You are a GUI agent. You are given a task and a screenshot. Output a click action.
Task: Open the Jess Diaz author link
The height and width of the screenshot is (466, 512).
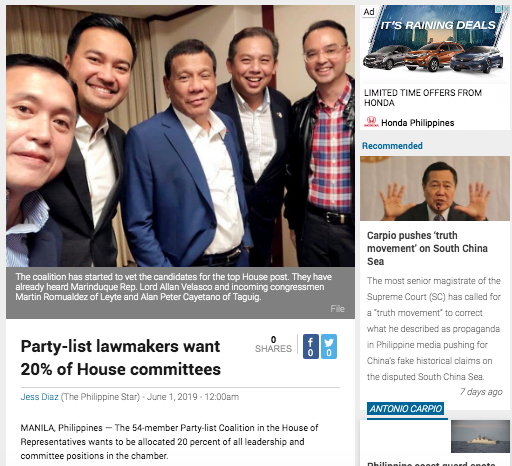(x=39, y=397)
